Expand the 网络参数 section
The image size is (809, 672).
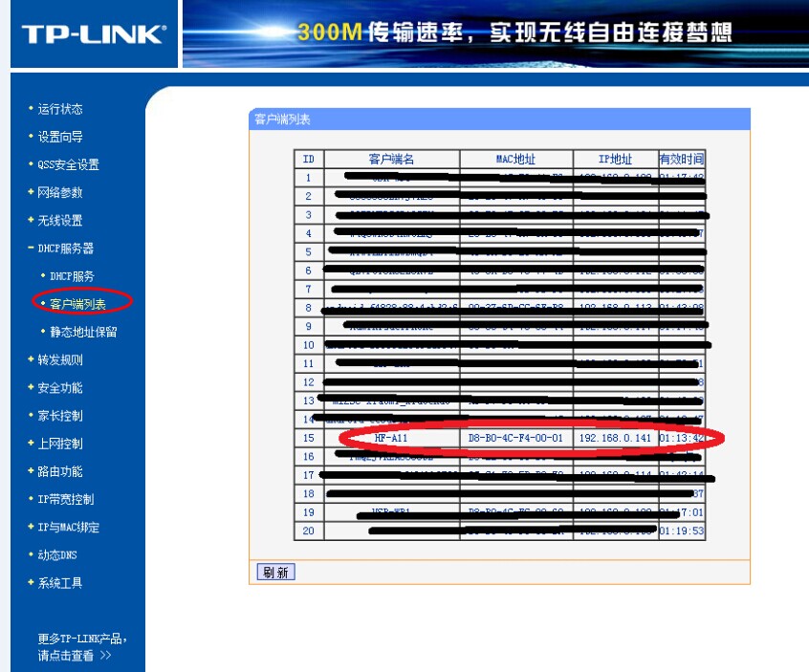coord(60,192)
